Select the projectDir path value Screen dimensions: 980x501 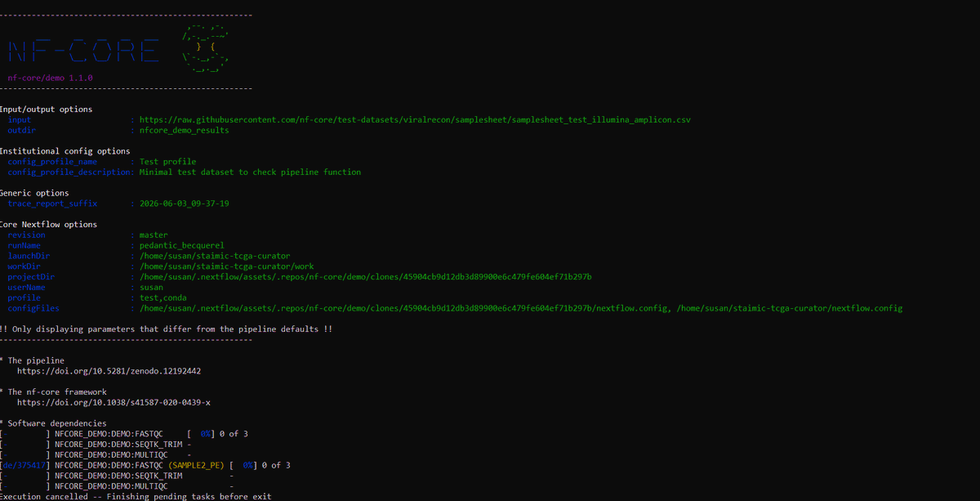pos(366,277)
